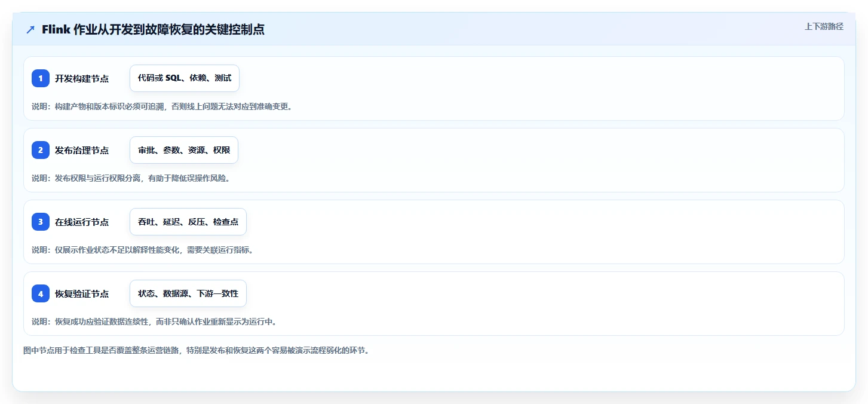868x404 pixels.
Task: Select the 状态、数据源、下游一致性 chip
Action: point(188,293)
